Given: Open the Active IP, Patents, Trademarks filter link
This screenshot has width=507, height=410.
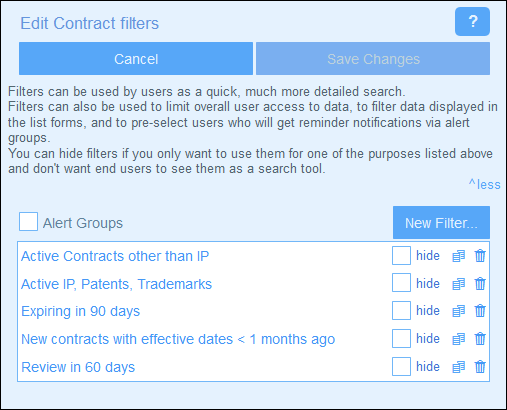Looking at the screenshot, I should [x=116, y=284].
